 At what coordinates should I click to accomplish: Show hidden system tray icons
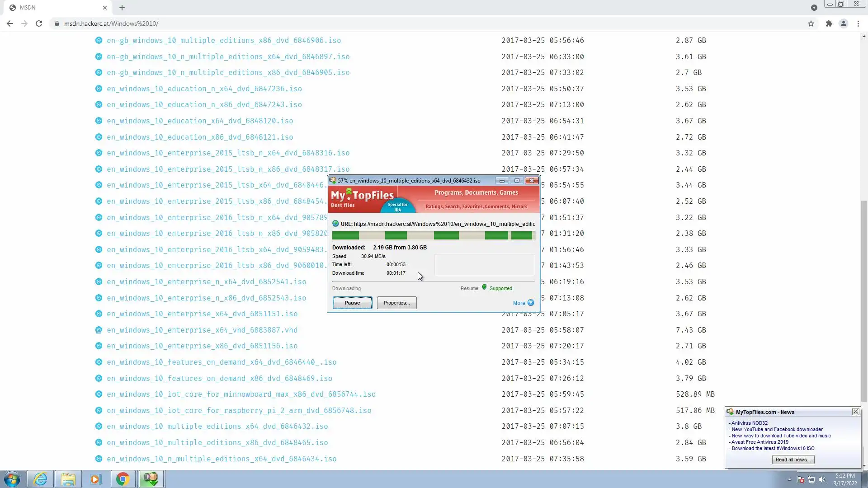click(x=789, y=480)
